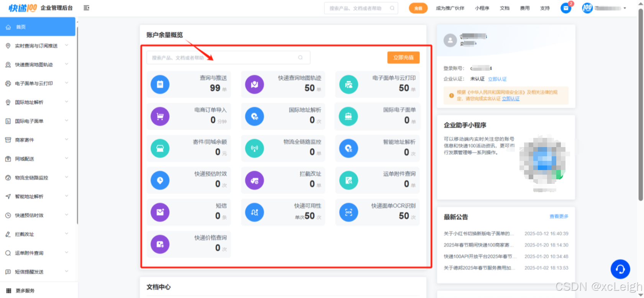Open the 物流全链路监控 card icon
The height and width of the screenshot is (298, 644).
(254, 148)
